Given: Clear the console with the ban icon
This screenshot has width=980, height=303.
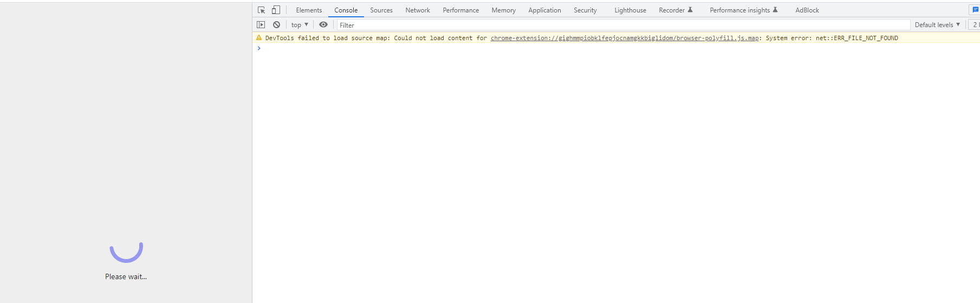Looking at the screenshot, I should click(x=276, y=24).
